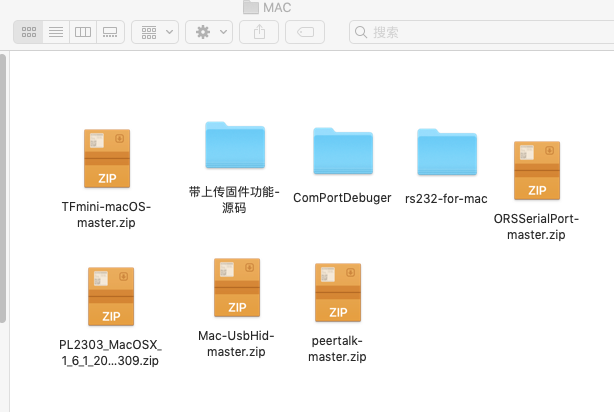Screen dimensions: 614x412
Task: Click the rs232-for-mac folder name
Action: 446,199
